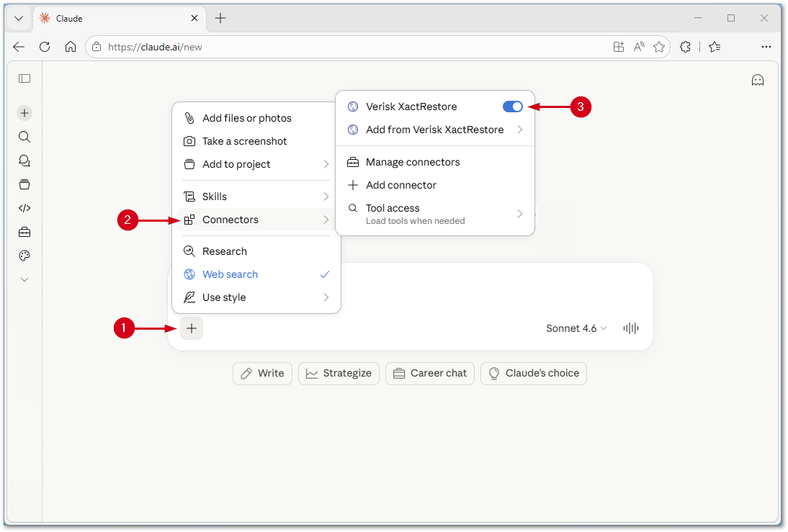The height and width of the screenshot is (532, 788).
Task: View site information lock icon
Action: (97, 47)
